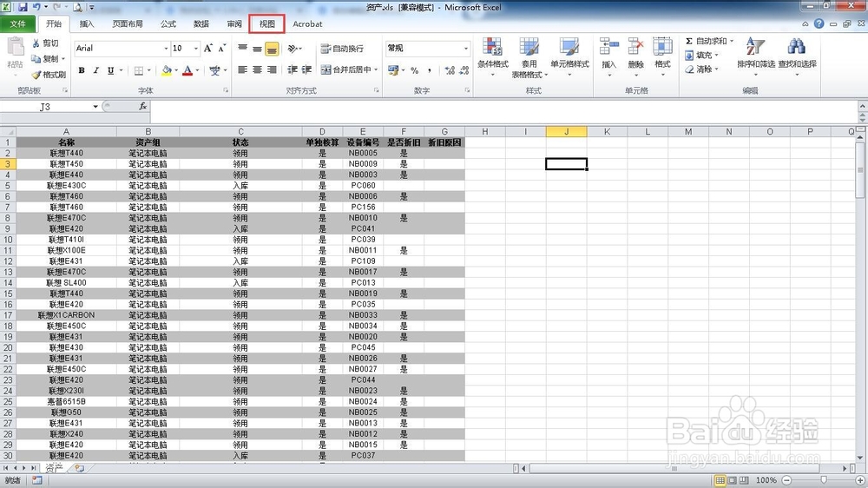Toggle underline formatting
The image size is (868, 488).
111,70
